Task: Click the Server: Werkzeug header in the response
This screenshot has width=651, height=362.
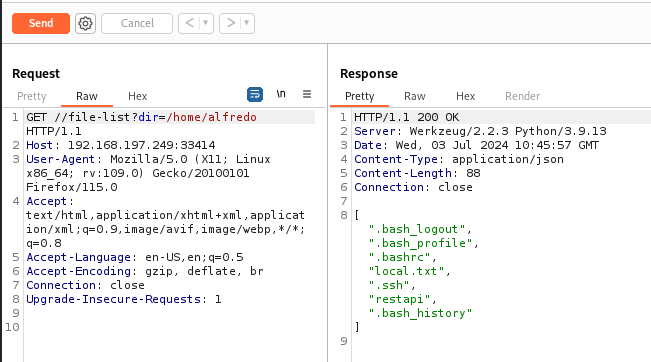Action: [x=480, y=131]
